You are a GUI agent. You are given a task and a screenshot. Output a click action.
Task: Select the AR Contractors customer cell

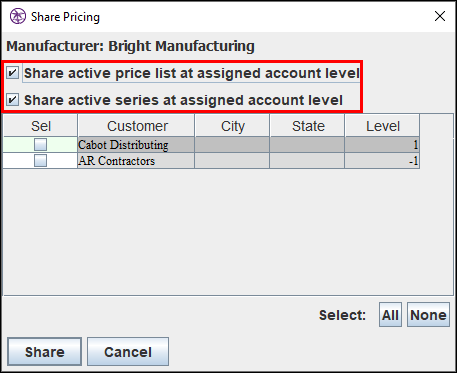click(x=136, y=161)
